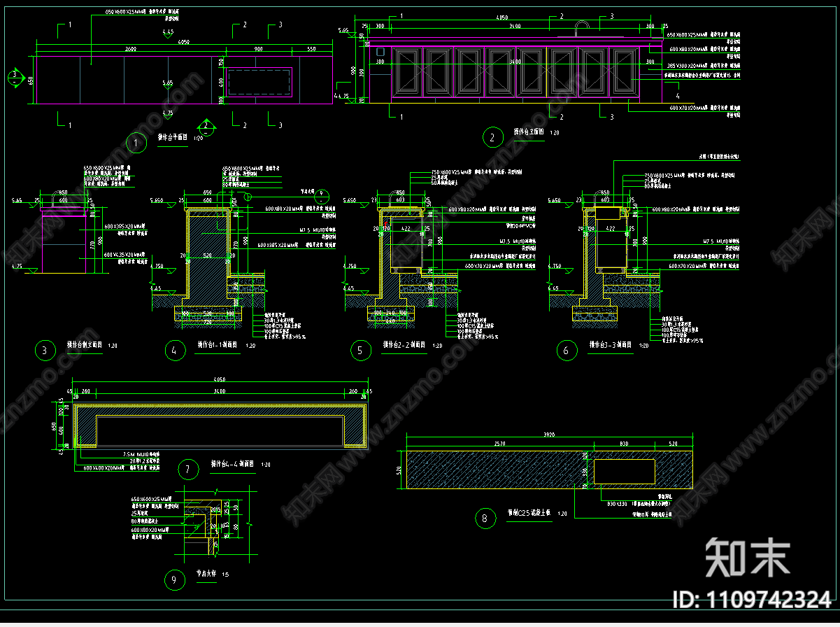Click the "2570" dimension on the slab drawing
The image size is (840, 627).
click(x=500, y=444)
